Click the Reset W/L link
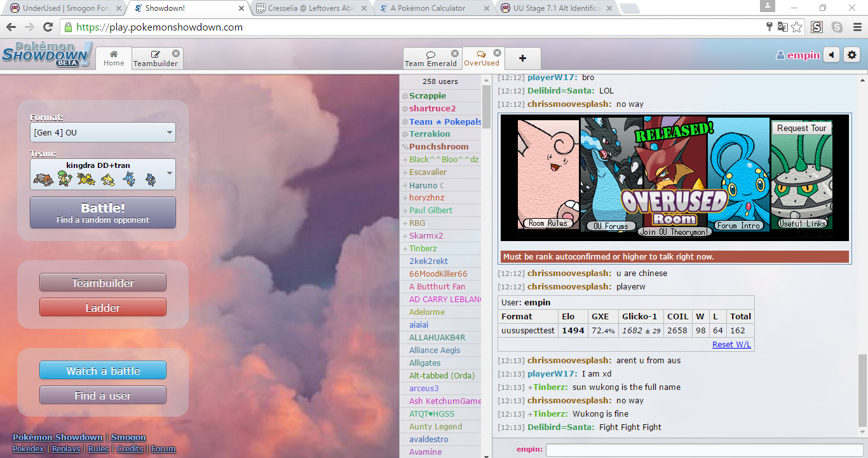868x458 pixels. pos(731,344)
